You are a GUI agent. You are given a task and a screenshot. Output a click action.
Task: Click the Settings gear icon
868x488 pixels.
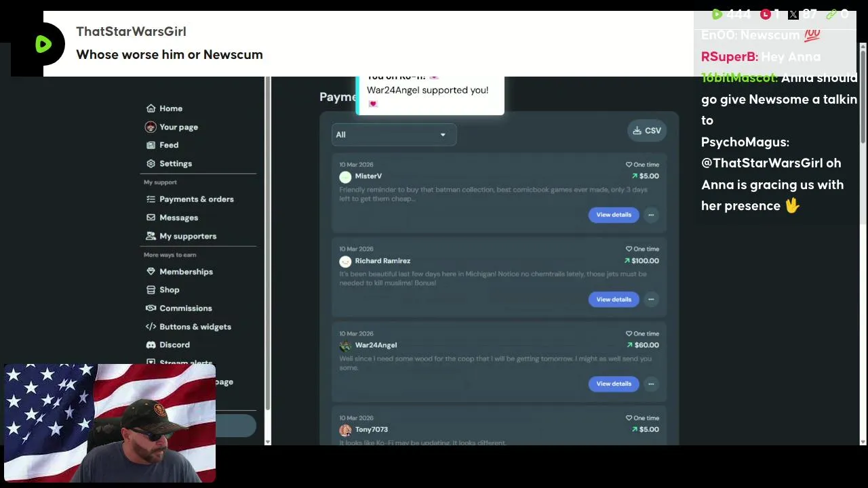tap(151, 163)
